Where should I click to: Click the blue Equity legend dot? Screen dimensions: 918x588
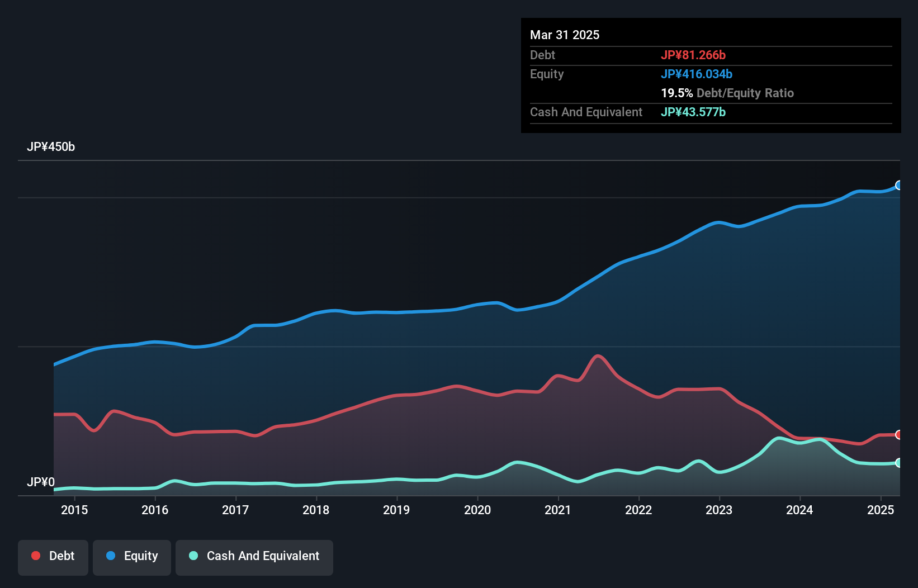(x=111, y=556)
